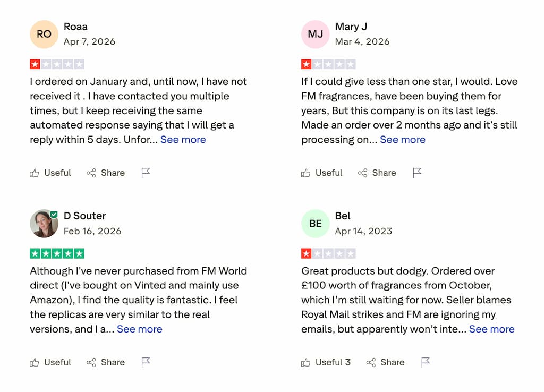Image resolution: width=544 pixels, height=392 pixels.
Task: Flag Mary J's review
Action: pos(417,173)
